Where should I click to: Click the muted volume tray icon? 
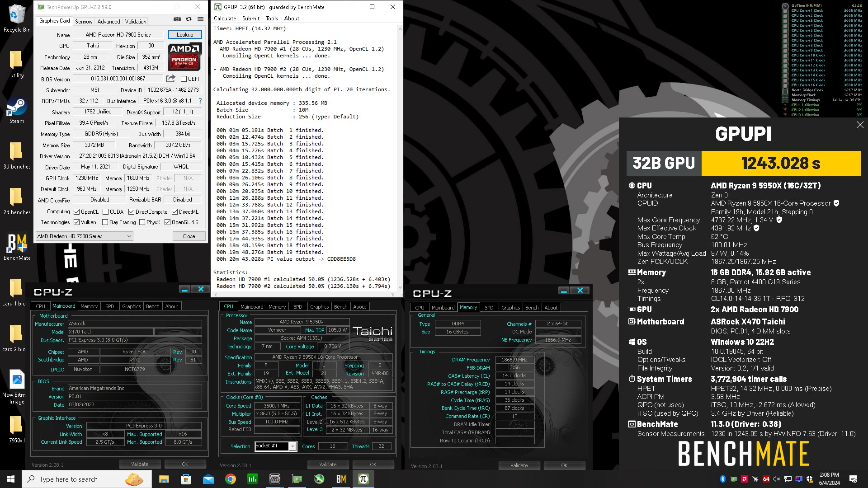point(777,479)
